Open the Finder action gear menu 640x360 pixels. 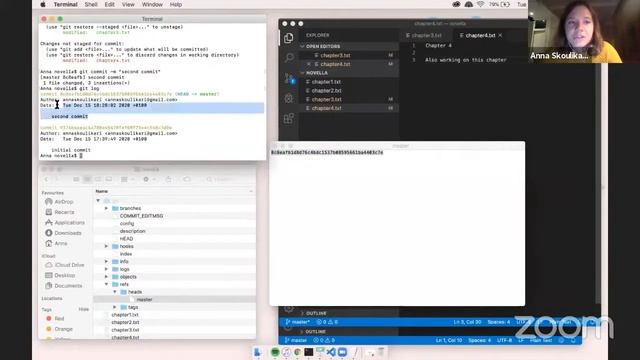click(x=148, y=179)
